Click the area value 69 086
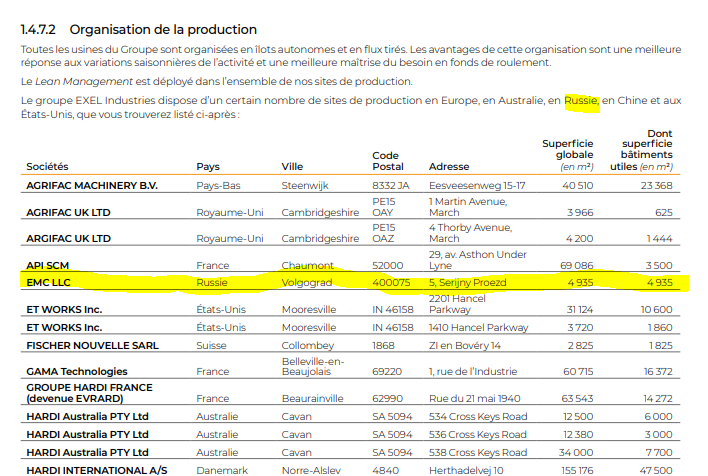 click(577, 266)
